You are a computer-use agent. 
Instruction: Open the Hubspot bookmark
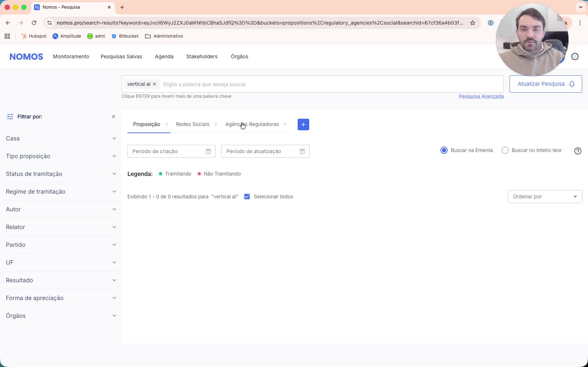point(34,36)
